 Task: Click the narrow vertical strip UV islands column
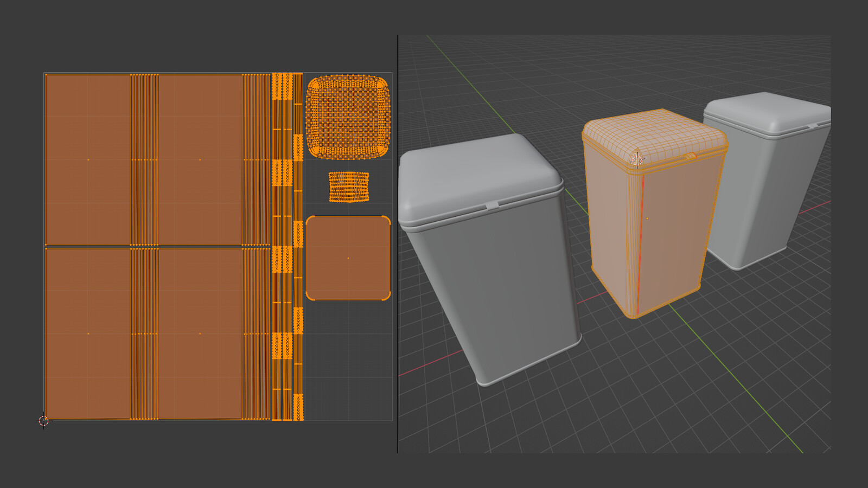point(287,247)
